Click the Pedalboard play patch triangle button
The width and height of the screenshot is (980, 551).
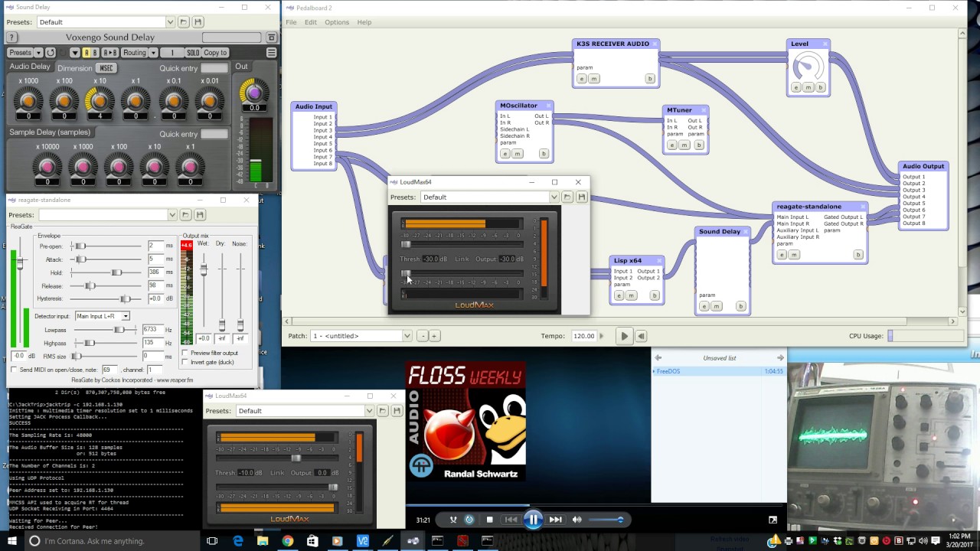(x=624, y=336)
